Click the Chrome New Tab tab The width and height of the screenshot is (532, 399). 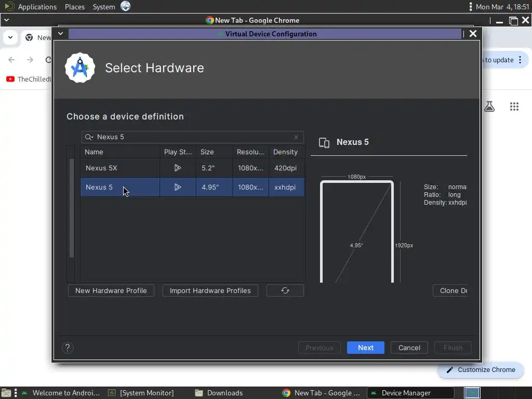coord(37,37)
